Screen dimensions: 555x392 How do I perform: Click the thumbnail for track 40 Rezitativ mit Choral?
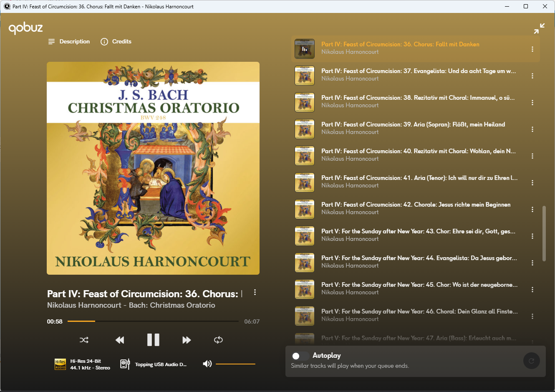click(305, 156)
